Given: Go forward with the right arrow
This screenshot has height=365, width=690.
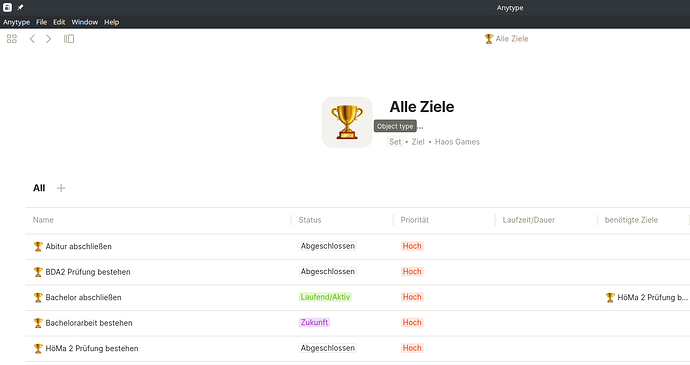Looking at the screenshot, I should tap(48, 39).
